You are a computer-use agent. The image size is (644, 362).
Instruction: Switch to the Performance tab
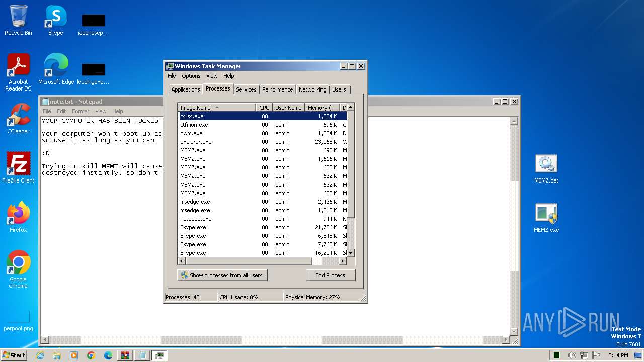click(x=277, y=89)
